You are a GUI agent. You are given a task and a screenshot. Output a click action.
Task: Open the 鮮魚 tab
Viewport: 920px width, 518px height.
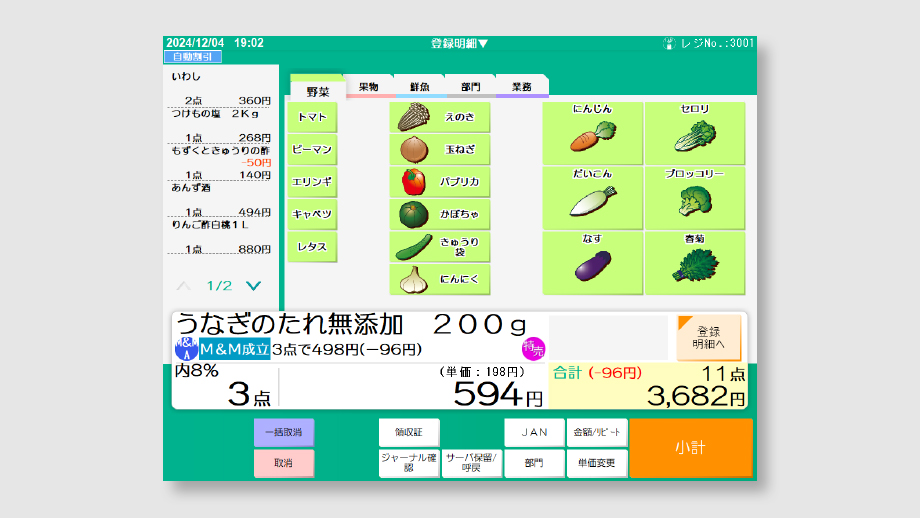click(x=420, y=87)
